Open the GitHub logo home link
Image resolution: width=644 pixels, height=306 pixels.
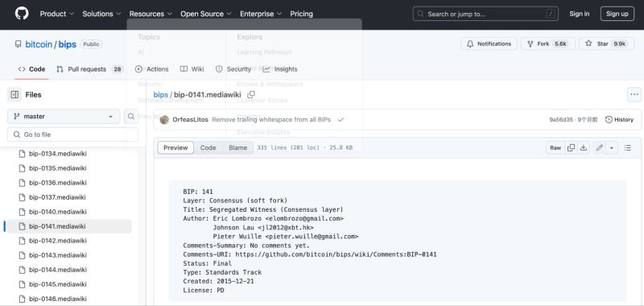22,14
